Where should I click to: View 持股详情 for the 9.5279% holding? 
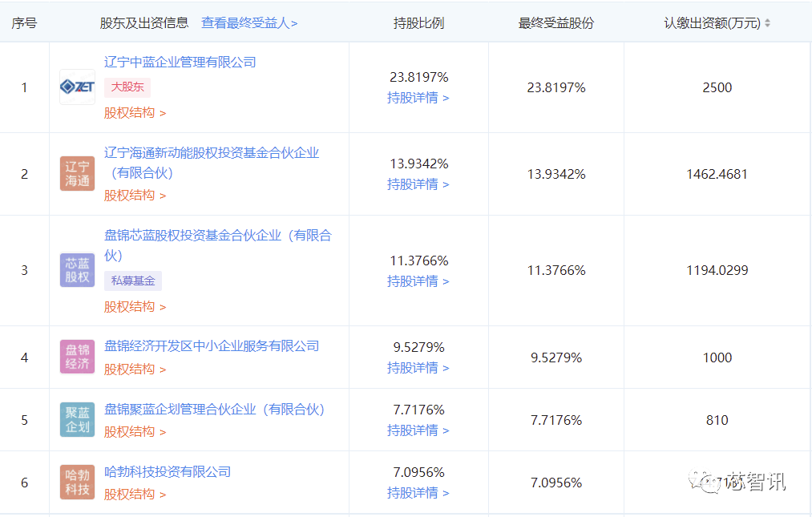pos(418,368)
